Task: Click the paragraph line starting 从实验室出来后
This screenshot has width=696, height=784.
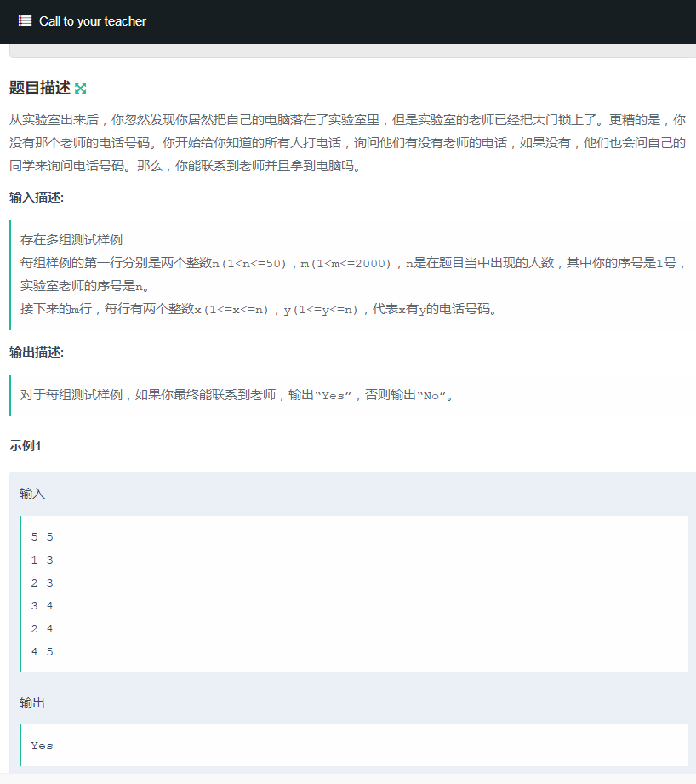Action: pyautogui.click(x=348, y=120)
